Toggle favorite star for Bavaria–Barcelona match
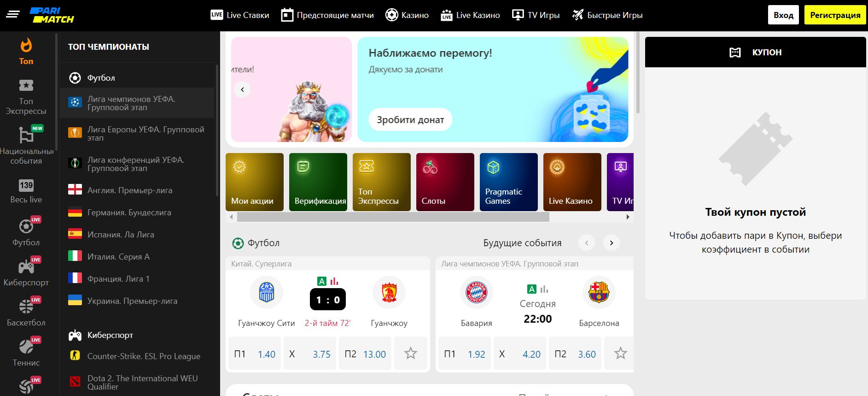The height and width of the screenshot is (396, 868). coord(620,354)
